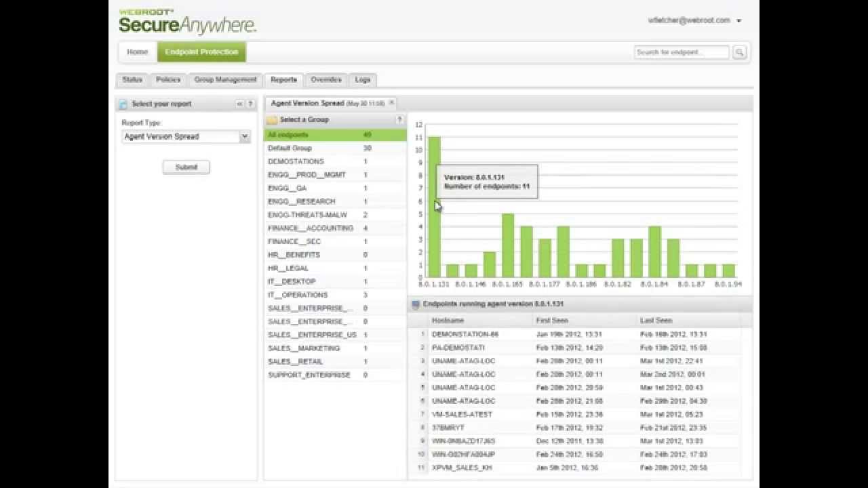Viewport: 868px width, 488px height.
Task: Open the Policies tab
Action: tap(168, 80)
